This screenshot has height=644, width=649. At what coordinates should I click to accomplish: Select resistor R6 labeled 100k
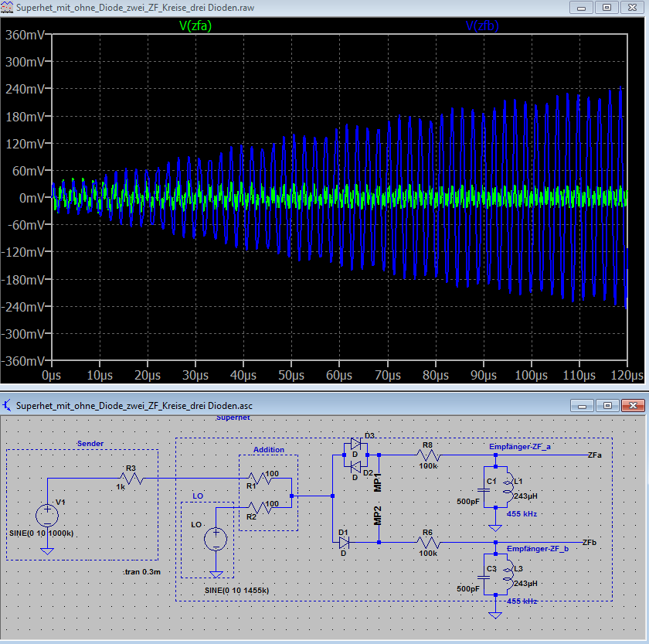(428, 543)
